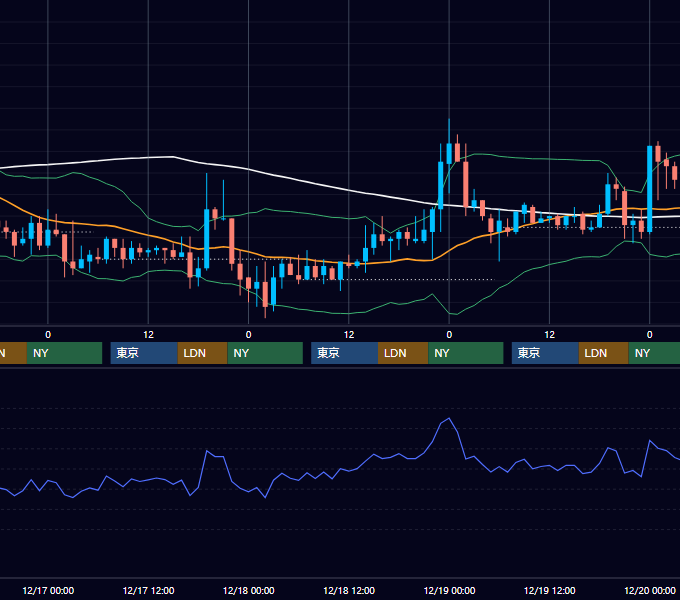Click the 12/17 00:00 date label
The width and height of the screenshot is (680, 600).
pyautogui.click(x=48, y=590)
